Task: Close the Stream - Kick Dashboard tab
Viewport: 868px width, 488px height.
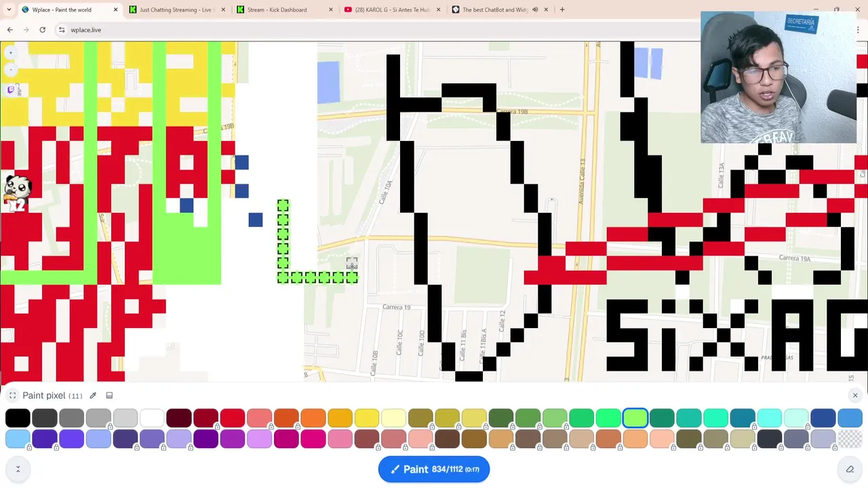Action: tap(331, 9)
